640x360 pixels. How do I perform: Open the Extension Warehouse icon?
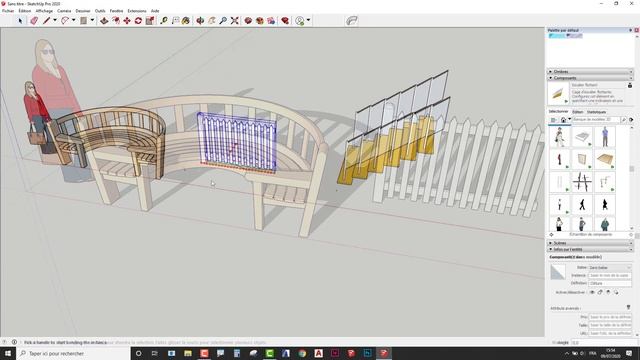point(260,21)
